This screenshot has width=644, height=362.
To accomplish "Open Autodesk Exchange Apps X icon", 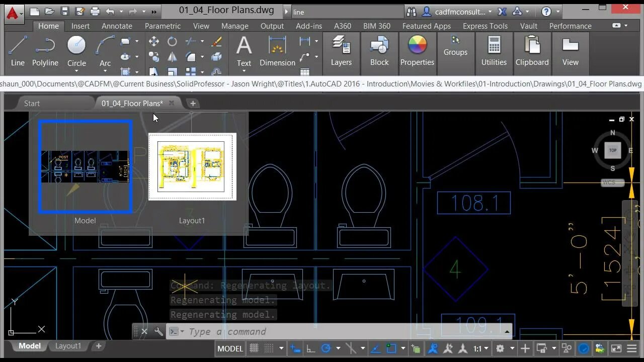I will coord(502,11).
